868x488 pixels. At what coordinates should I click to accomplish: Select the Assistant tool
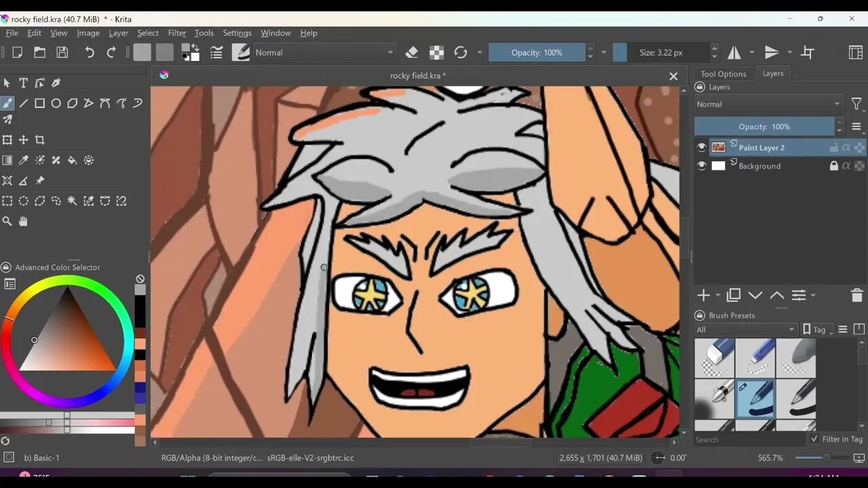pyautogui.click(x=7, y=180)
